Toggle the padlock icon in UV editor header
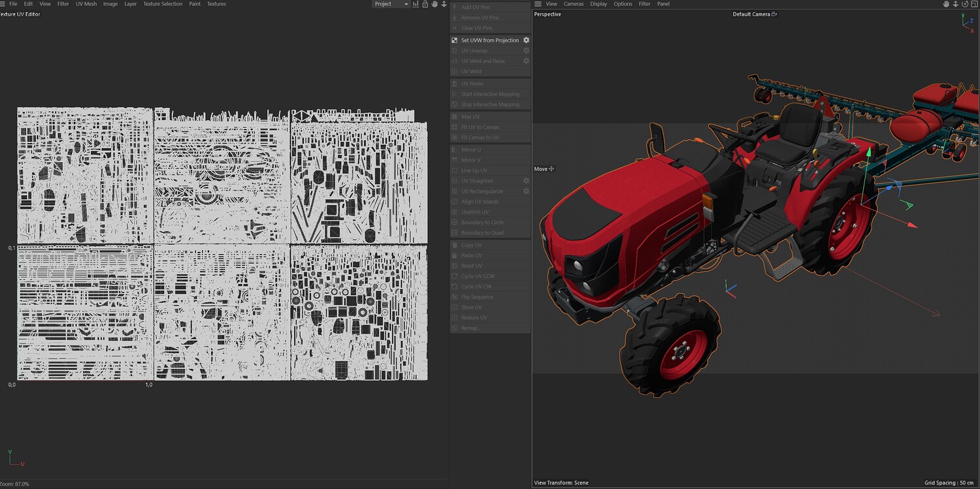The width and height of the screenshot is (980, 489). click(x=425, y=4)
